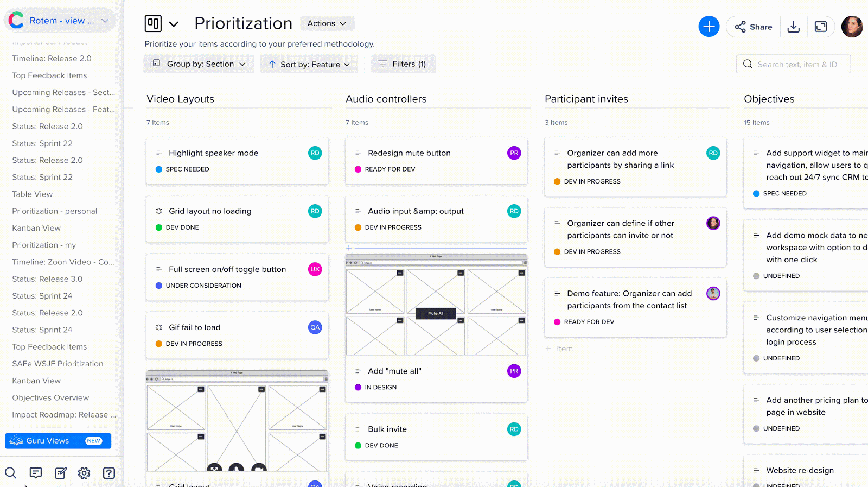This screenshot has height=487, width=868.
Task: Expand the Group by: Section dropdown
Action: [199, 64]
